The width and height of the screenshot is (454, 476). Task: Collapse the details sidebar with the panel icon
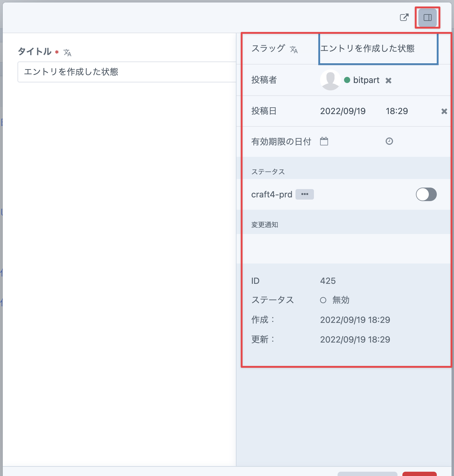427,18
